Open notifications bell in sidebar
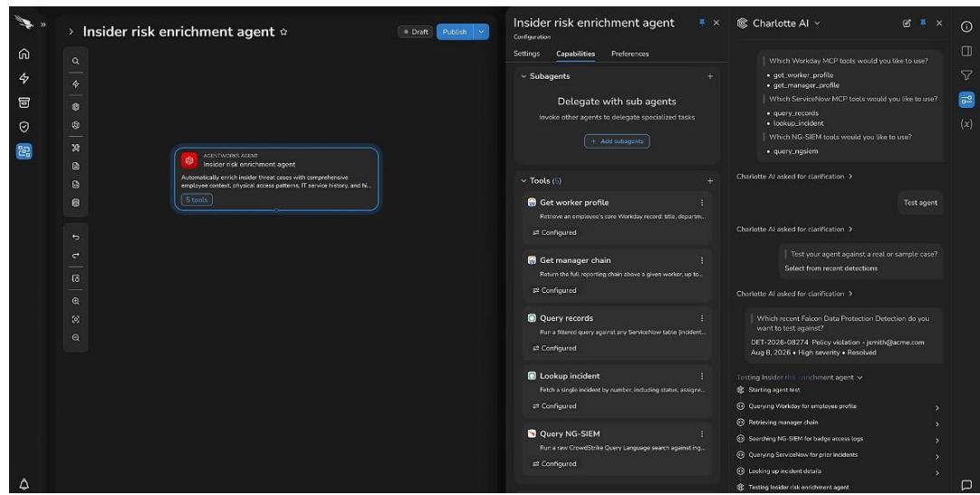This screenshot has width=980, height=495. [24, 484]
